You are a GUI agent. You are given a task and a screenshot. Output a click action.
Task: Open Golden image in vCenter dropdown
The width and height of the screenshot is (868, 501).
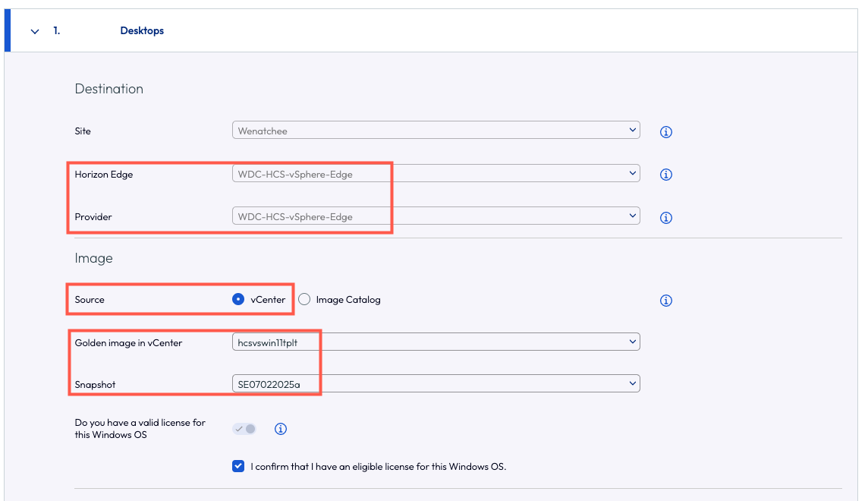[x=436, y=342]
